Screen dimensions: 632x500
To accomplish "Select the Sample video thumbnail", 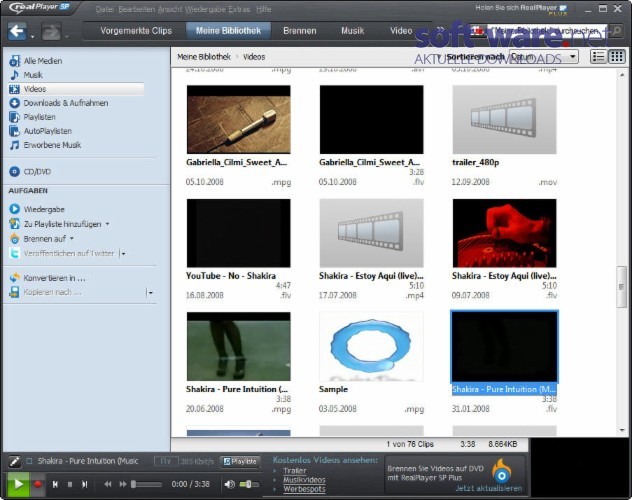I will pyautogui.click(x=371, y=346).
